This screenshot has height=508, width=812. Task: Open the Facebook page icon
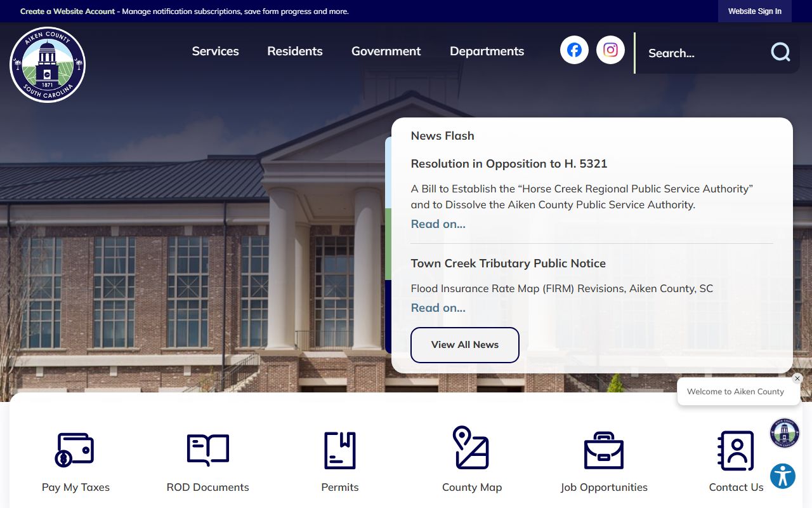tap(574, 50)
